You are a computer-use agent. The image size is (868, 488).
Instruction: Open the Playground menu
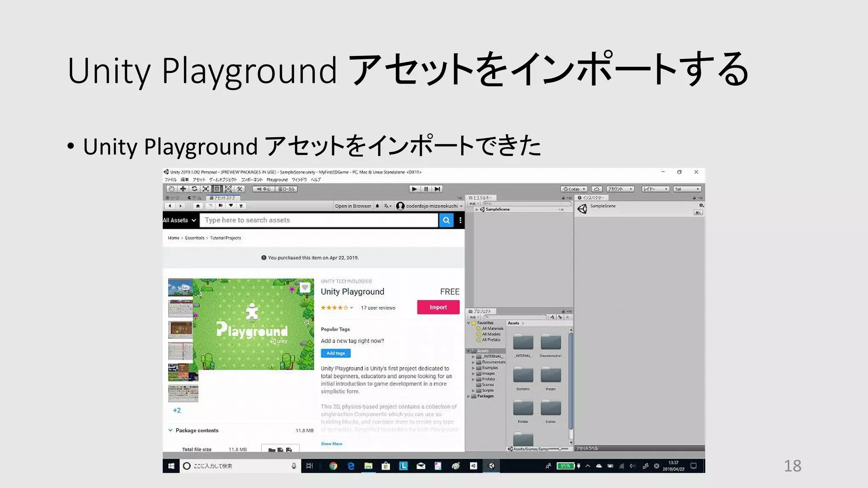[x=277, y=180]
